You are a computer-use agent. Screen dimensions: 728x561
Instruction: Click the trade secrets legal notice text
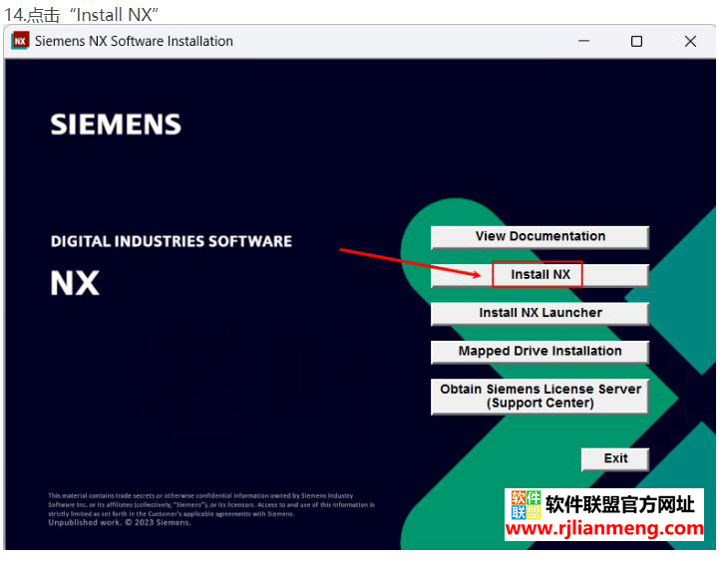tap(209, 504)
